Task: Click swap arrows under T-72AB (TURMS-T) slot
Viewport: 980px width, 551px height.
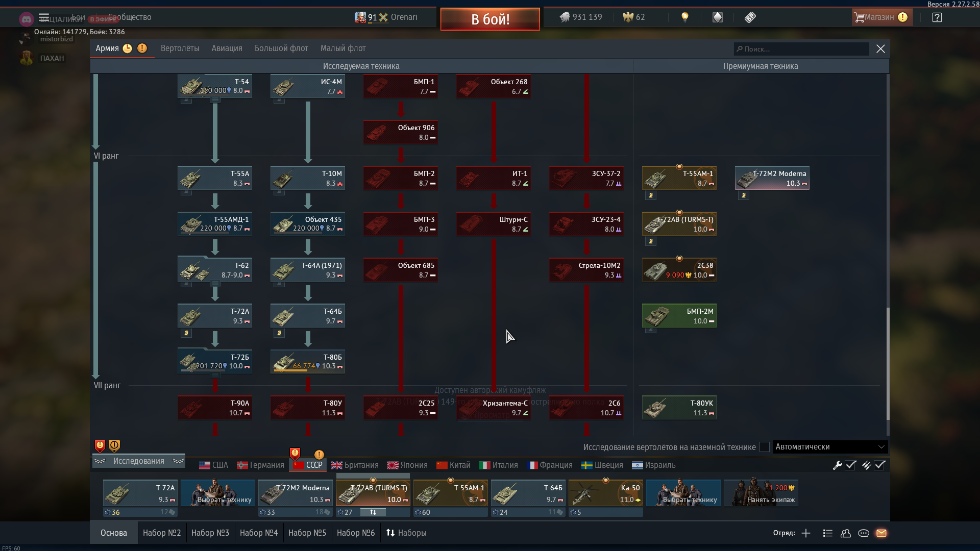Action: point(373,512)
